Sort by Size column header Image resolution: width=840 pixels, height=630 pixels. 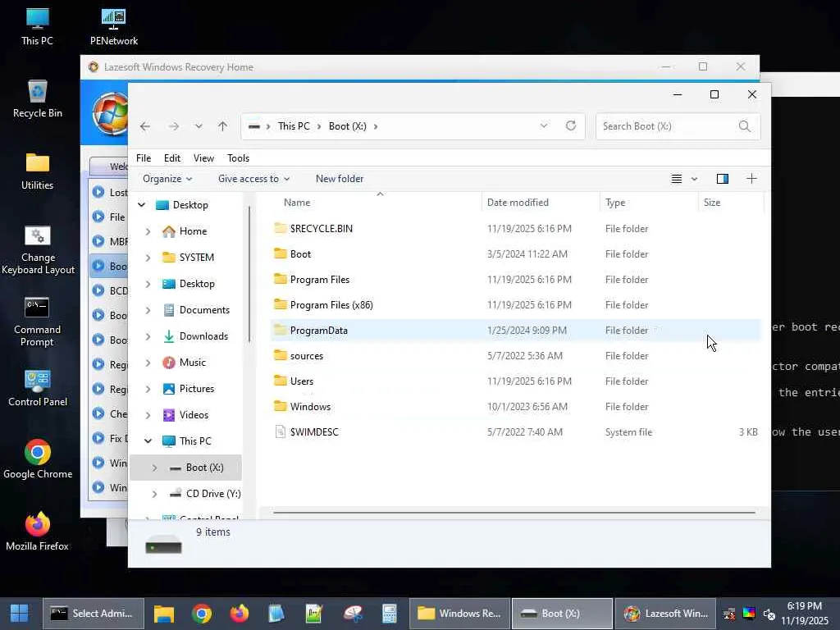[x=731, y=203]
